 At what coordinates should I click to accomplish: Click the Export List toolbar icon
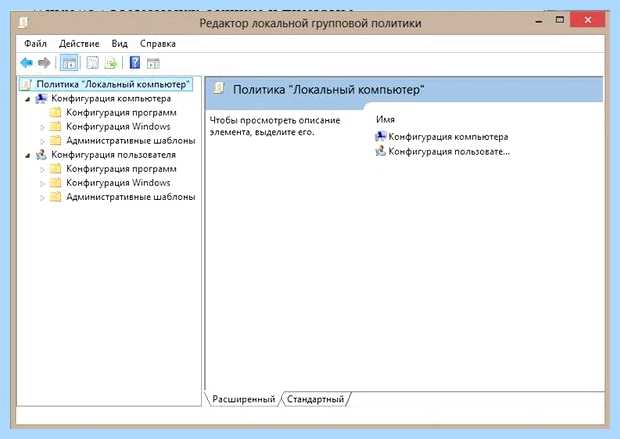[x=111, y=63]
